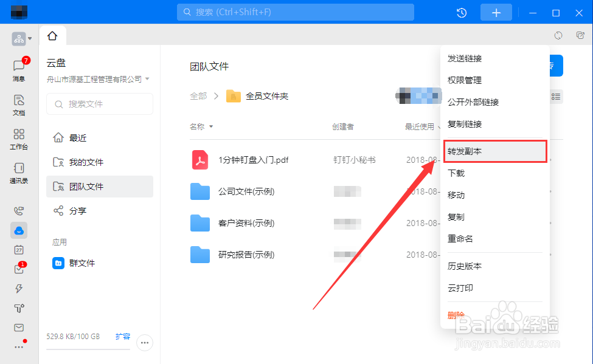Image resolution: width=593 pixels, height=364 pixels.
Task: Click the search files field
Action: click(100, 104)
